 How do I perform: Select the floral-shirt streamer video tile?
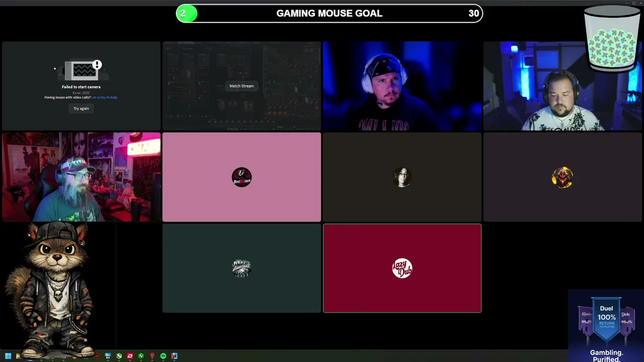(x=562, y=86)
